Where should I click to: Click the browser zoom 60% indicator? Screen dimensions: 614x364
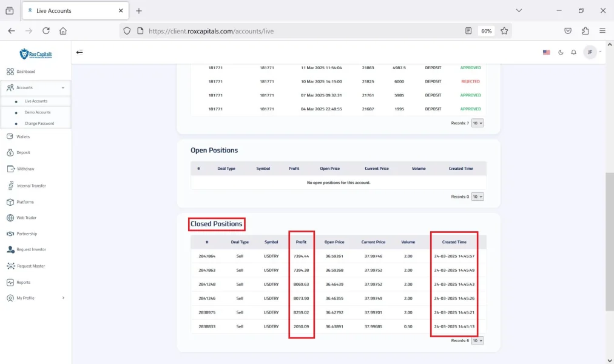[486, 31]
